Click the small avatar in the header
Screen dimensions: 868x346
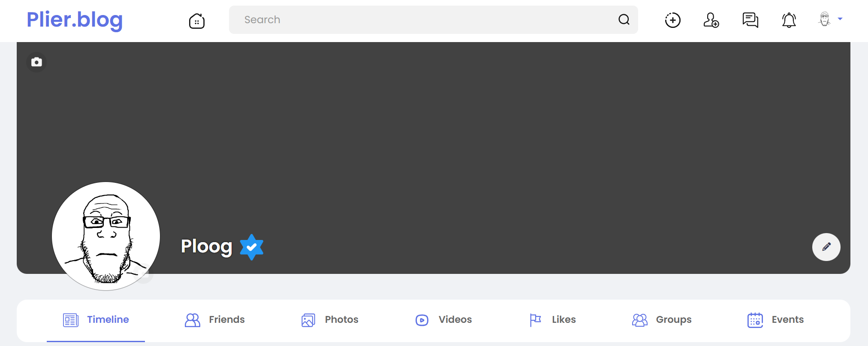pyautogui.click(x=824, y=19)
